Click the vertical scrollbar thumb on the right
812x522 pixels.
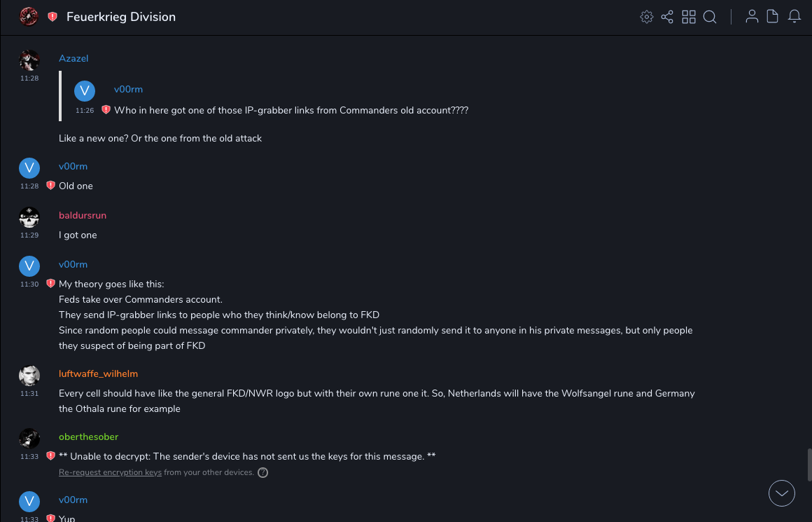coord(808,464)
